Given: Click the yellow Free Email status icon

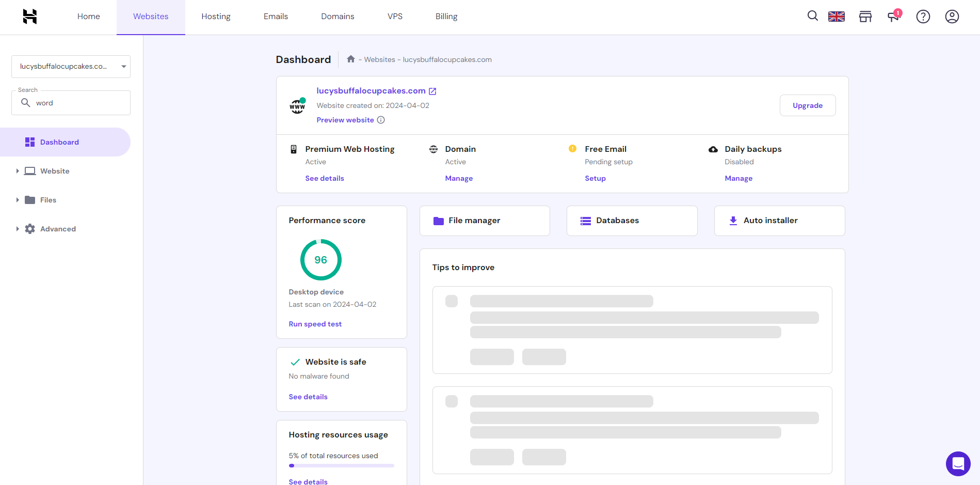Looking at the screenshot, I should click(x=572, y=149).
